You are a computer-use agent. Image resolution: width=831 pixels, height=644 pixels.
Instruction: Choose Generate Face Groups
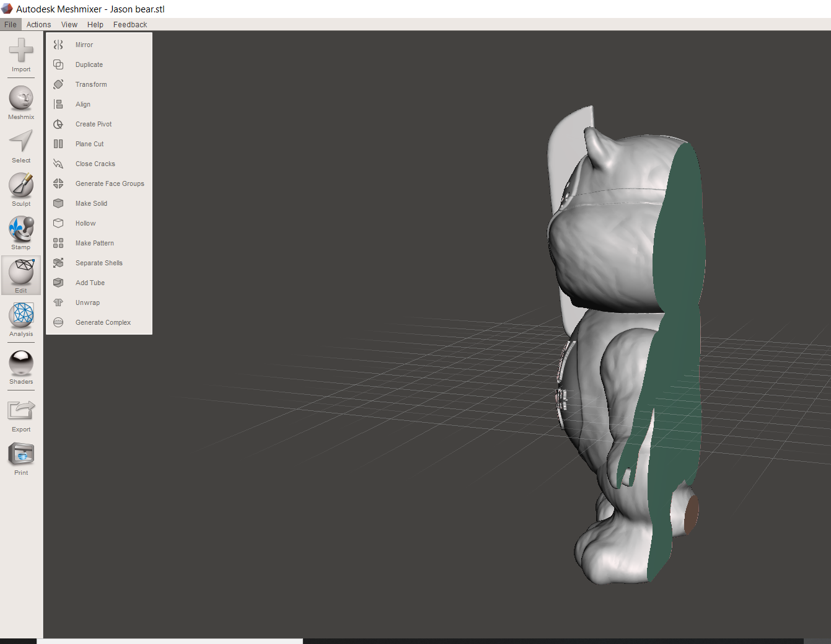click(99, 183)
